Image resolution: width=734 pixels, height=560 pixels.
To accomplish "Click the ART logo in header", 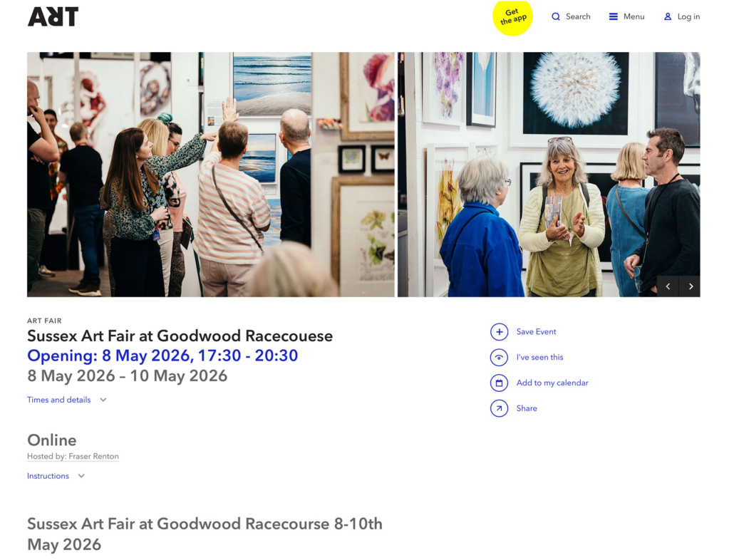I will pyautogui.click(x=53, y=17).
